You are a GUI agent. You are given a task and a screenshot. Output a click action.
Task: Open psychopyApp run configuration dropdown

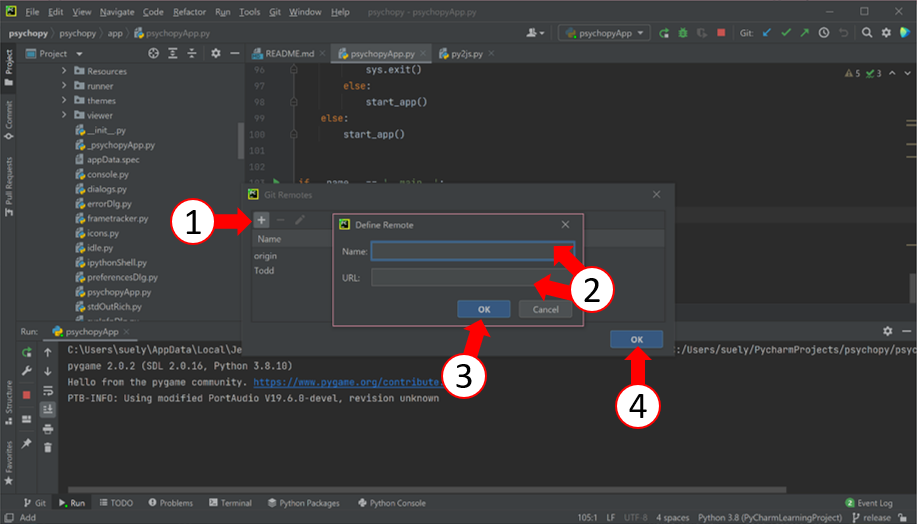[604, 33]
